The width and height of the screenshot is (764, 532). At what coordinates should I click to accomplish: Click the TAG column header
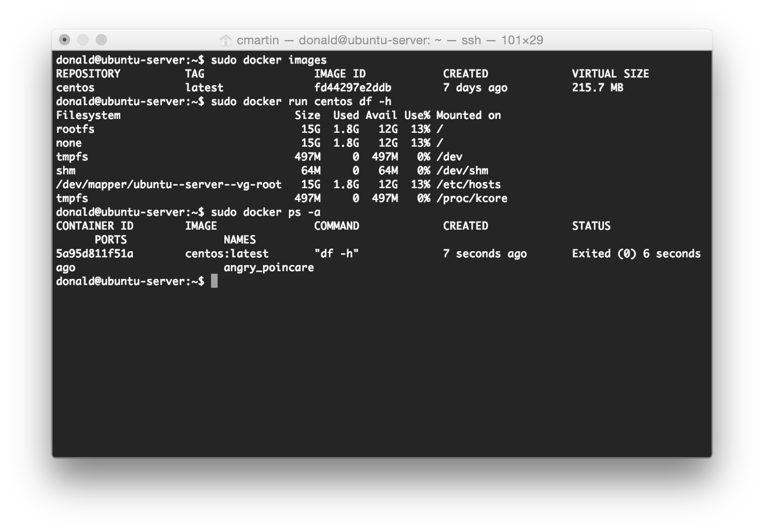(x=195, y=74)
